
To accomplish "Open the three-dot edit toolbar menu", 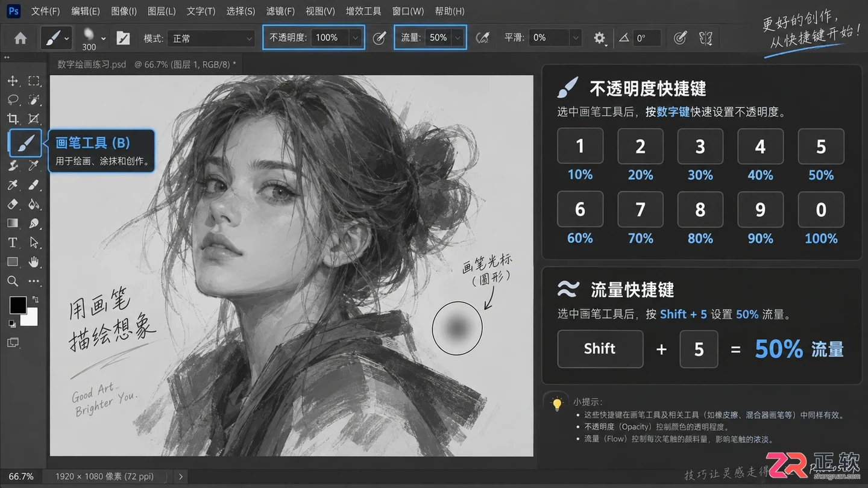I will click(x=34, y=281).
